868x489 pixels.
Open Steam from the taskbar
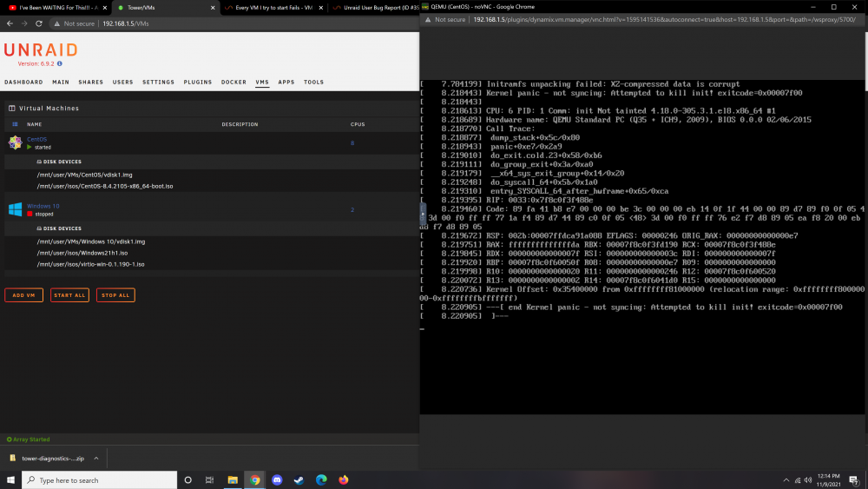click(299, 480)
